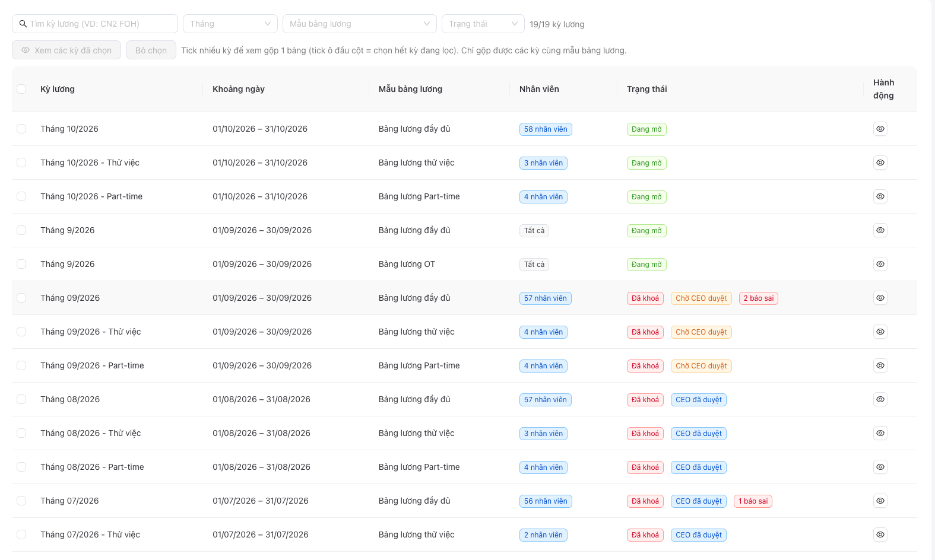Click 01/07/2026 – 31/07/2026 in Tháng 07/2026 row
This screenshot has width=935, height=560.
261,501
